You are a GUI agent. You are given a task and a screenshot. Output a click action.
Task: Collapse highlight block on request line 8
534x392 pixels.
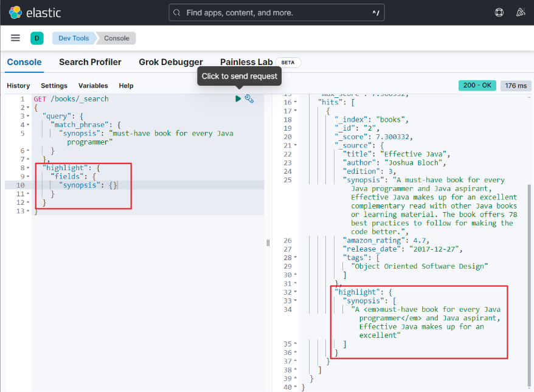(x=28, y=168)
